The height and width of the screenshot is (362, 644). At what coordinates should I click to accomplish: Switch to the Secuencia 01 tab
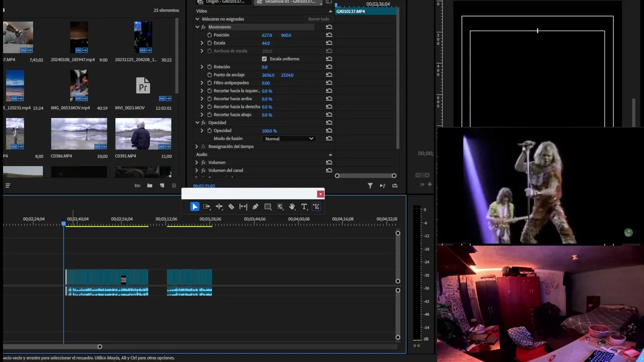tap(289, 2)
